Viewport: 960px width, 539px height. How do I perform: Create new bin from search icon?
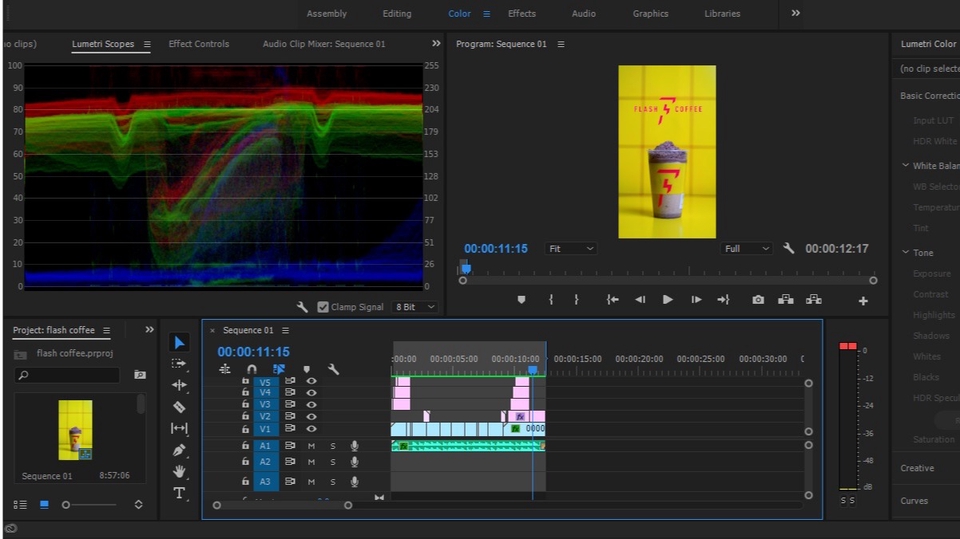pyautogui.click(x=140, y=374)
